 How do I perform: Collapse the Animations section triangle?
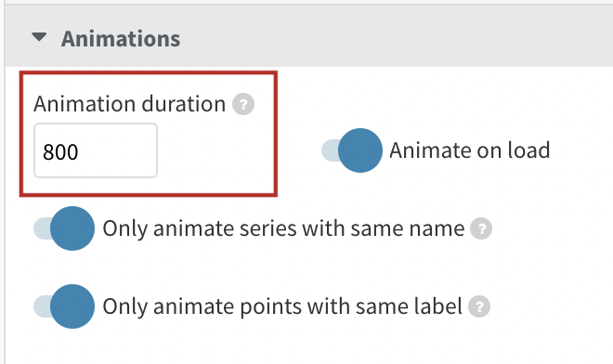39,37
